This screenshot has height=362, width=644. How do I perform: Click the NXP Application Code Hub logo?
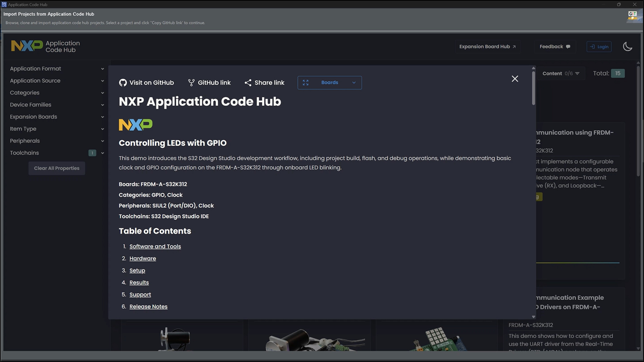(x=46, y=47)
